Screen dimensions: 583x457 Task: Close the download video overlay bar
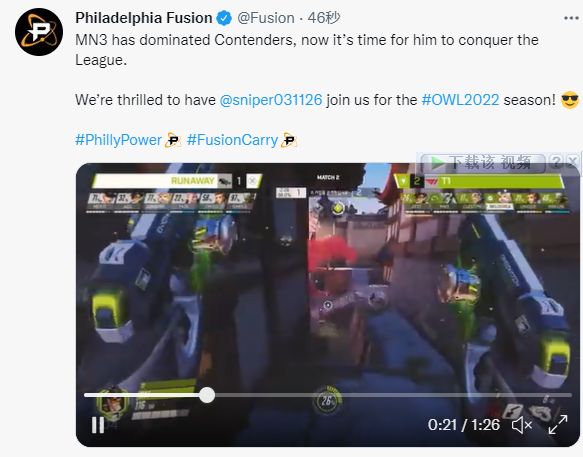pyautogui.click(x=573, y=162)
